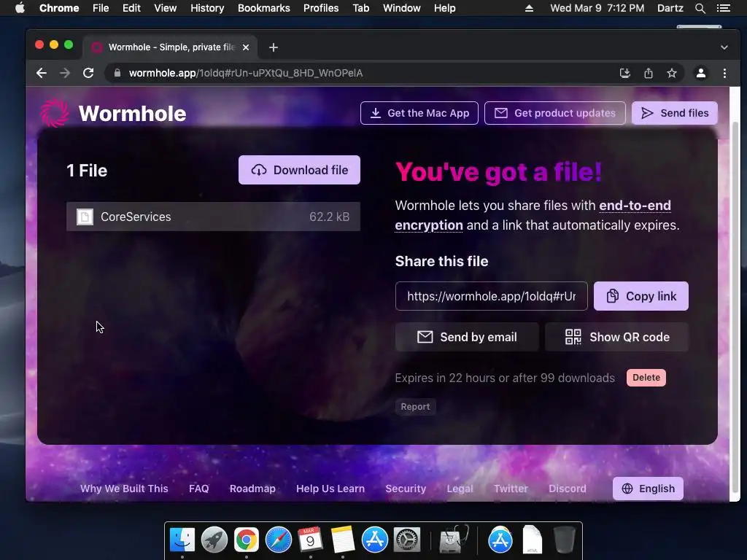Click the browser address bar URL
This screenshot has height=560, width=747.
tap(246, 73)
